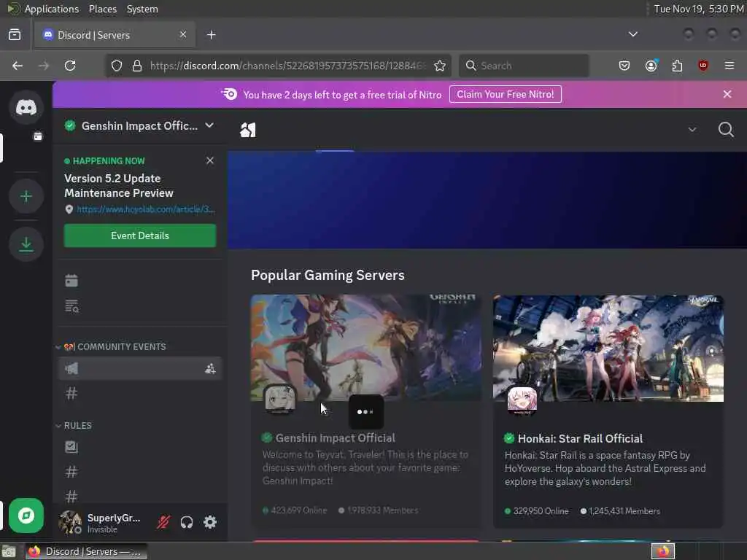The height and width of the screenshot is (560, 747).
Task: Select the Discord | Servers browser tab
Action: pos(115,35)
